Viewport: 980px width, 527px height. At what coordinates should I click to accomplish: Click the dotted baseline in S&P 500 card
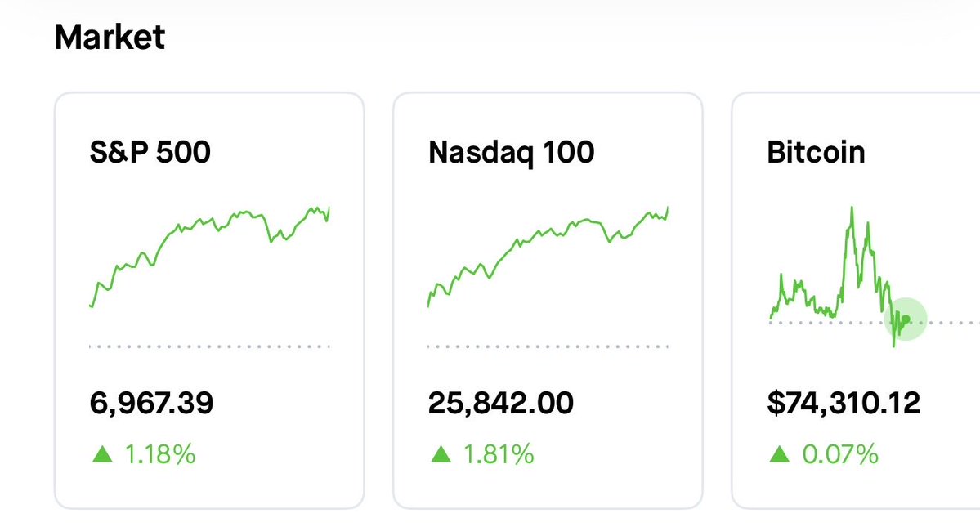tap(209, 346)
